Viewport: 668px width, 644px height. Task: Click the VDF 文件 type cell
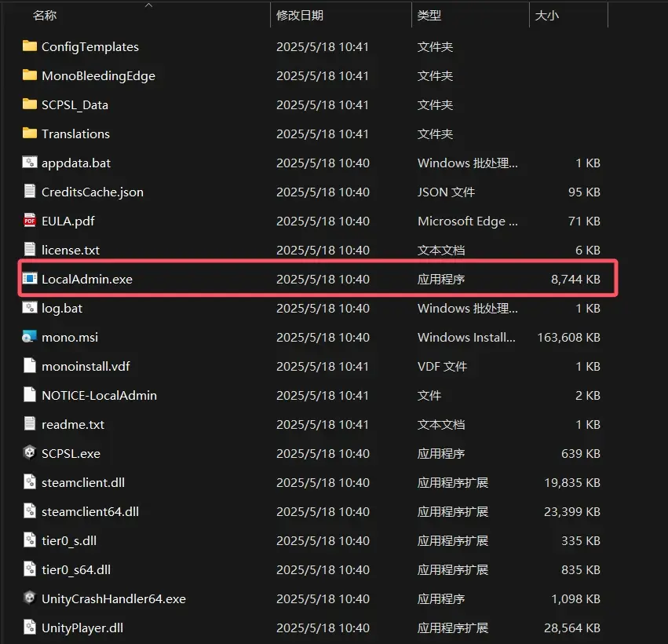coord(442,367)
